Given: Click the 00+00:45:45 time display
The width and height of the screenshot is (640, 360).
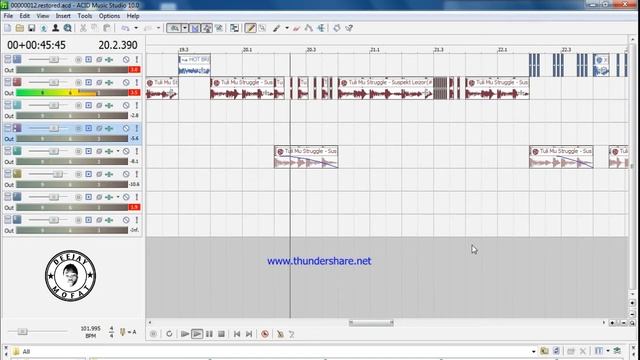Looking at the screenshot, I should coord(36,45).
